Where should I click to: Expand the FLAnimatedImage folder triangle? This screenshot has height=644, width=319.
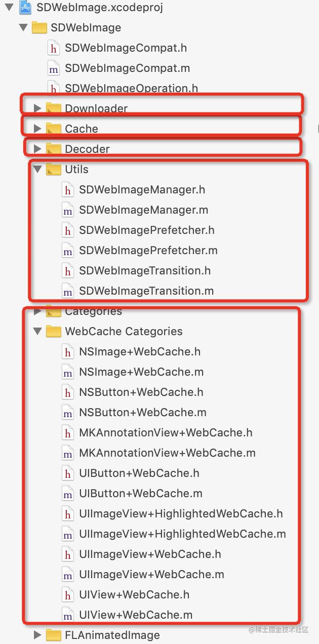pos(37,635)
